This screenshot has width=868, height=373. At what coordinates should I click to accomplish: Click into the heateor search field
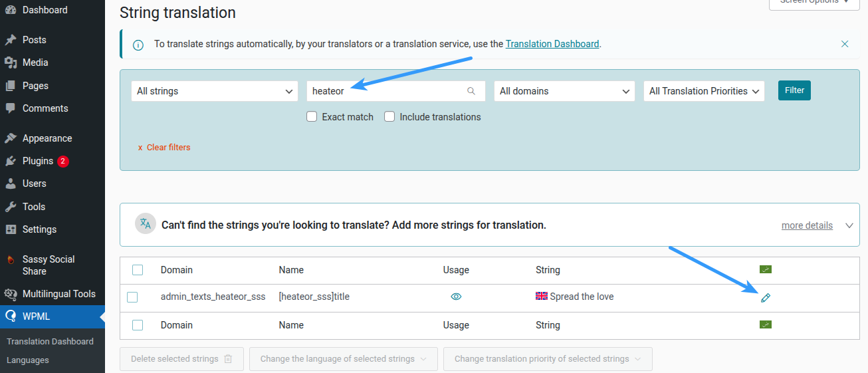[395, 91]
